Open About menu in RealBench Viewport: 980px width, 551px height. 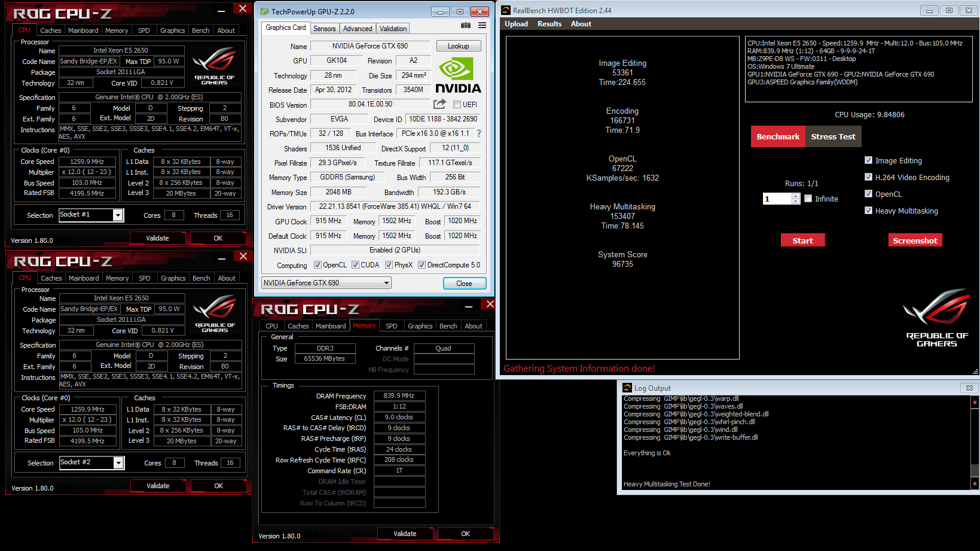pyautogui.click(x=581, y=24)
